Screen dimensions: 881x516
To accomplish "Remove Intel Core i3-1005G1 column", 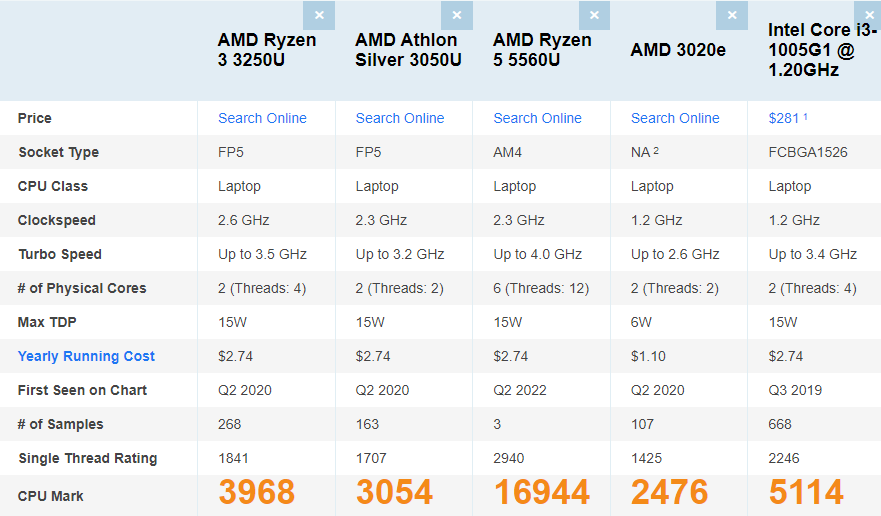I will pos(868,14).
